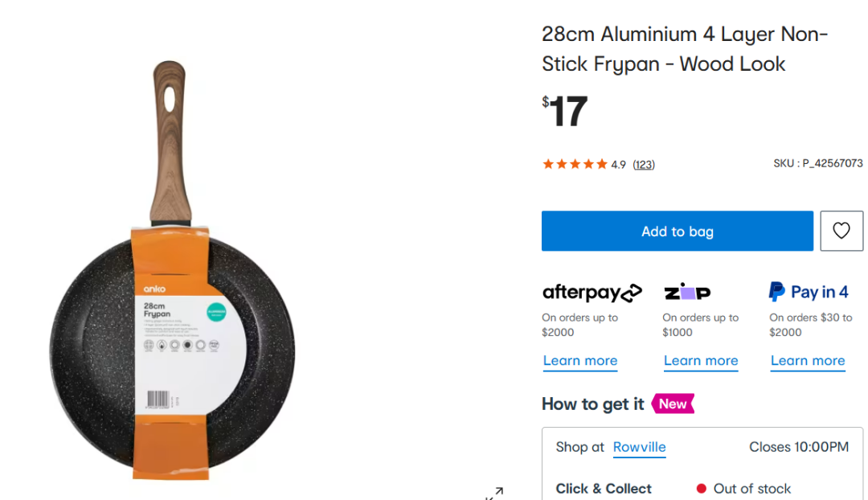Add frypan to wishlist with heart icon

coord(841,232)
